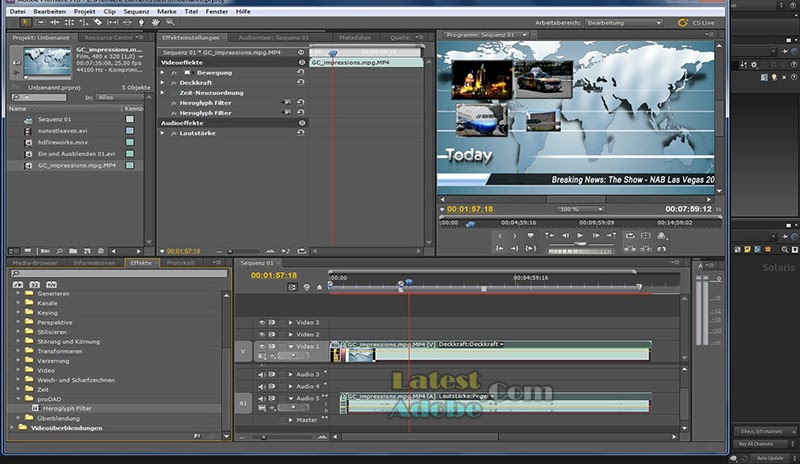The image size is (800, 464).
Task: Go to Out point button
Action: click(x=515, y=249)
